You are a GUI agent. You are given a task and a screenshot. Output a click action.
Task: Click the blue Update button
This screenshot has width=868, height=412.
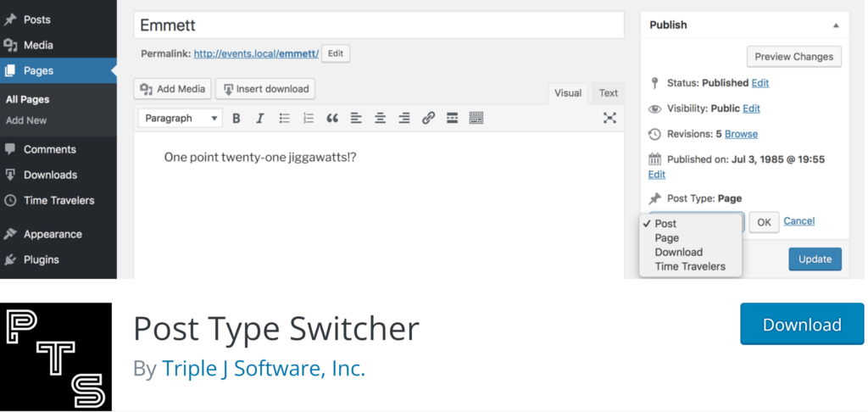(815, 259)
